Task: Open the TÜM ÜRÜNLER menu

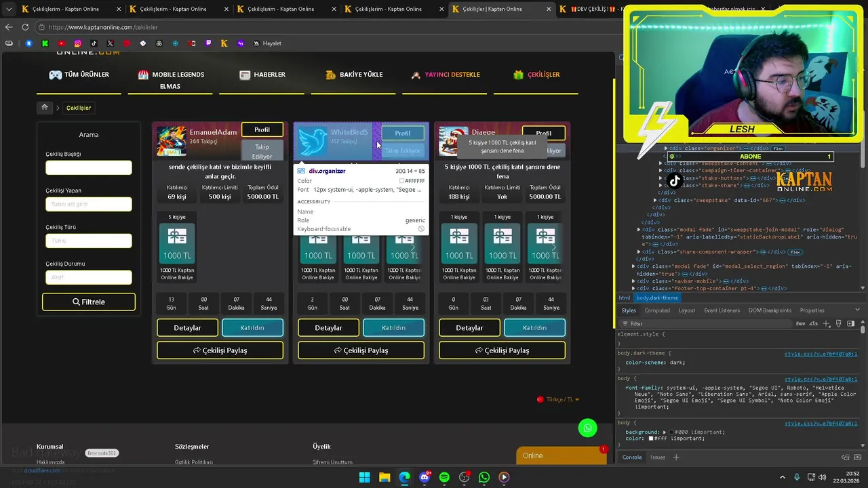Action: 79,75
